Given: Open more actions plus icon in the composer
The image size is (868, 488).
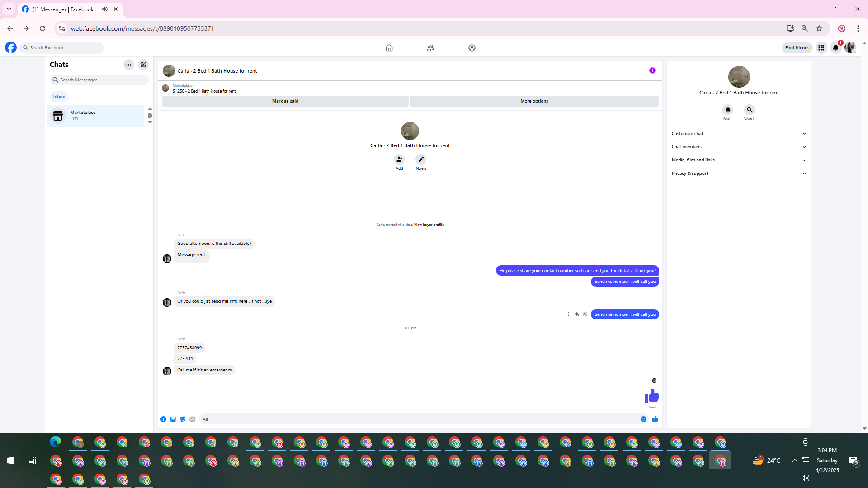Looking at the screenshot, I should [x=163, y=419].
